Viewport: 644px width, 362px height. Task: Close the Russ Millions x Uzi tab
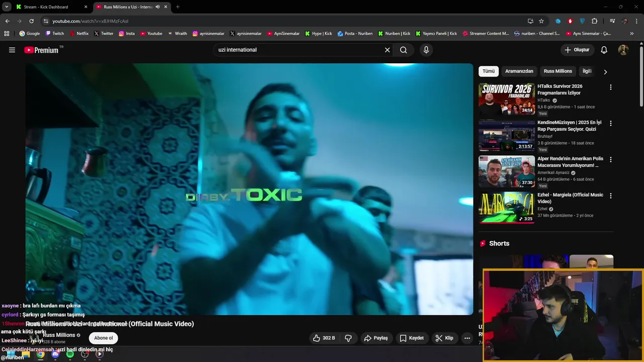(x=166, y=7)
